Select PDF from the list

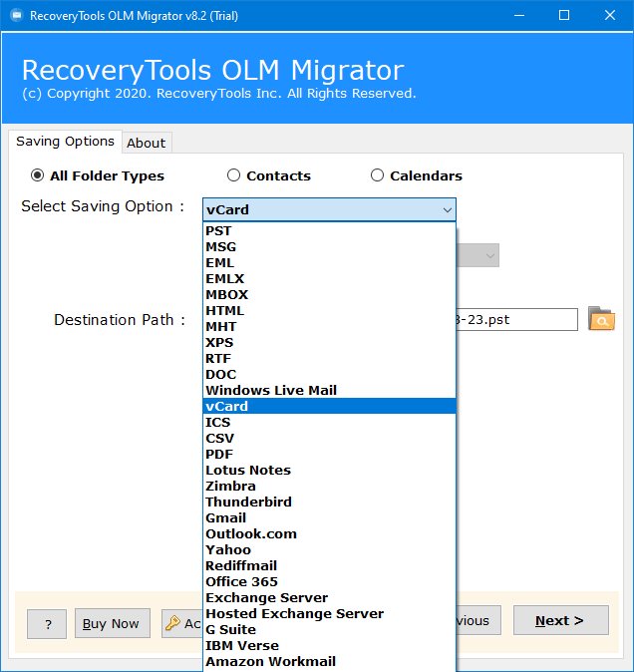point(329,454)
